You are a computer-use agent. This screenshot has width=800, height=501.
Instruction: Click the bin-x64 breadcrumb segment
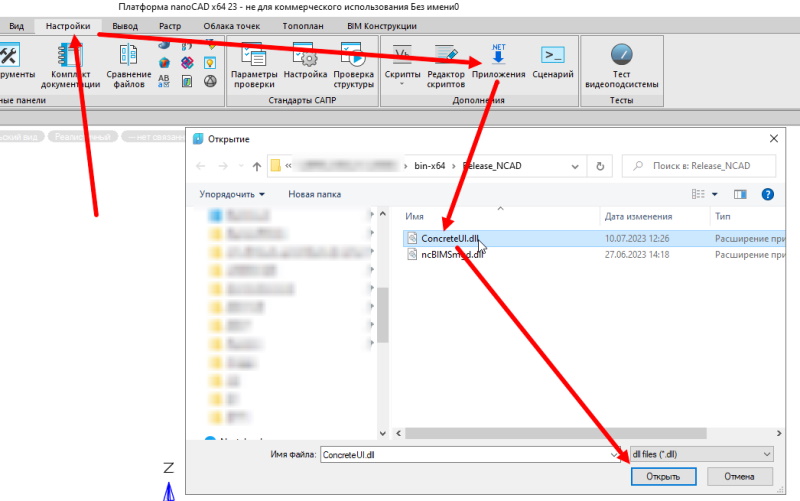[430, 166]
